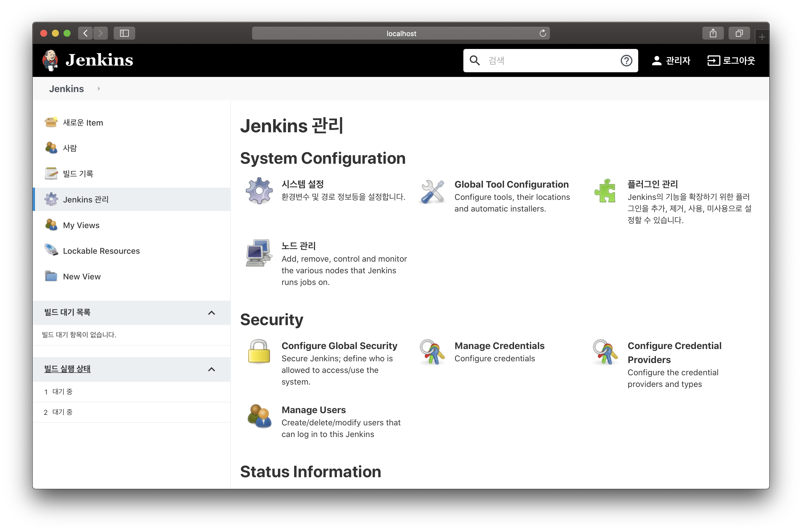Screen dimensions: 802x532
Task: Collapse the build executor status panel
Action: [x=212, y=369]
